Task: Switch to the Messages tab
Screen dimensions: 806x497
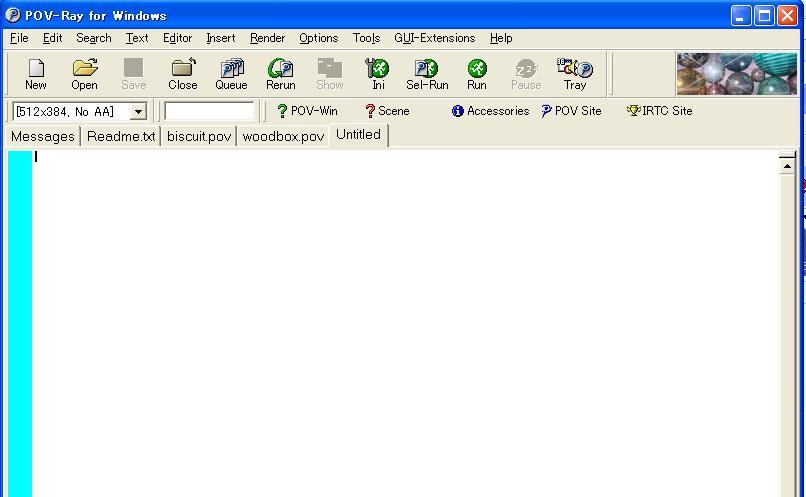Action: tap(43, 137)
